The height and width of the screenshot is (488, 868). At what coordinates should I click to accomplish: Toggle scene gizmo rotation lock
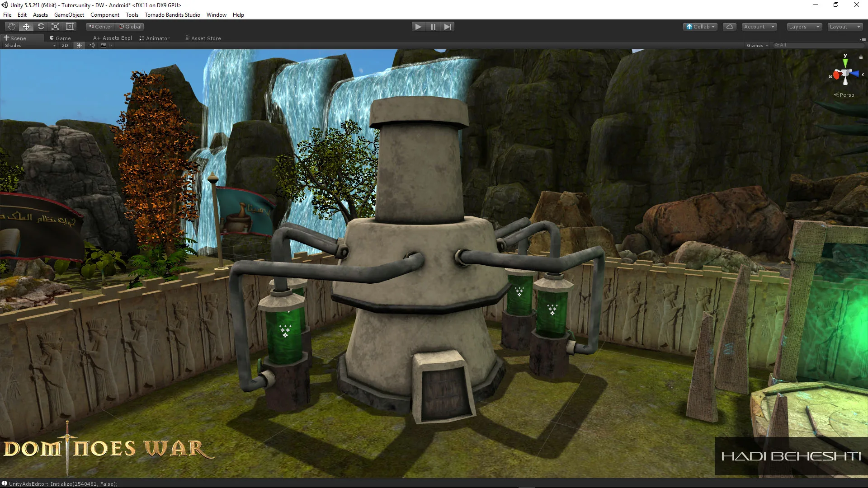(x=861, y=57)
